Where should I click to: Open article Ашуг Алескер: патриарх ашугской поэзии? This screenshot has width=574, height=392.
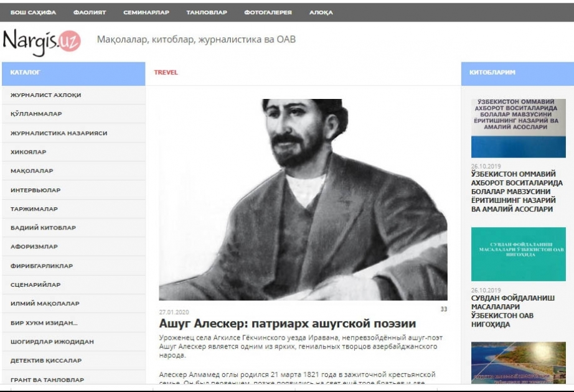[288, 324]
